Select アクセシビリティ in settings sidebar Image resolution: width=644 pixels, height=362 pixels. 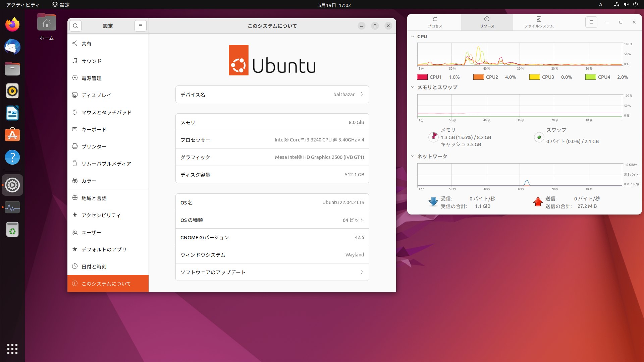click(108, 215)
